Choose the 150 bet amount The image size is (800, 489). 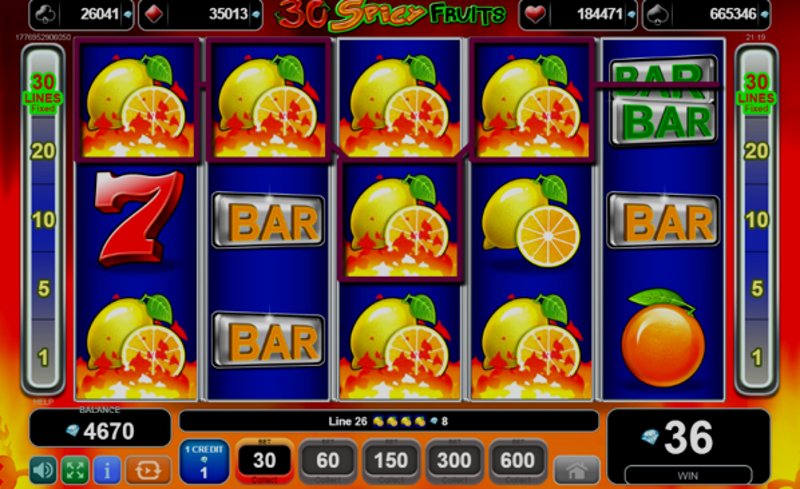click(x=391, y=461)
